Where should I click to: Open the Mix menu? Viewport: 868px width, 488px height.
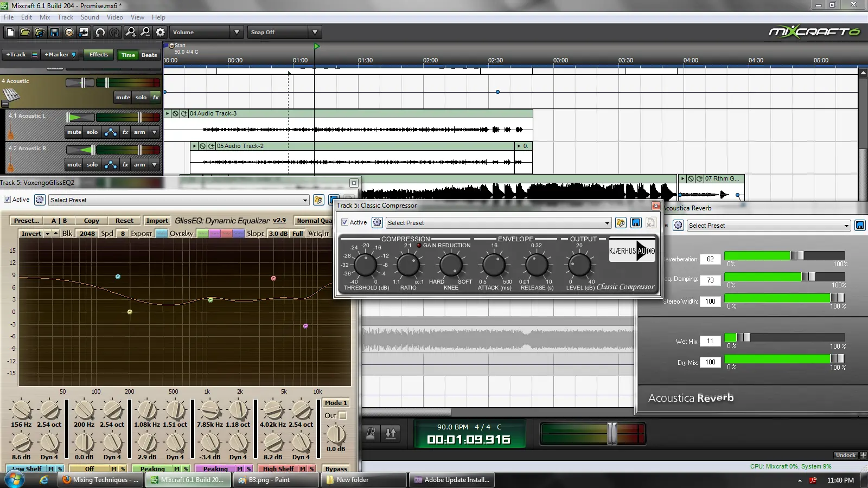point(44,17)
